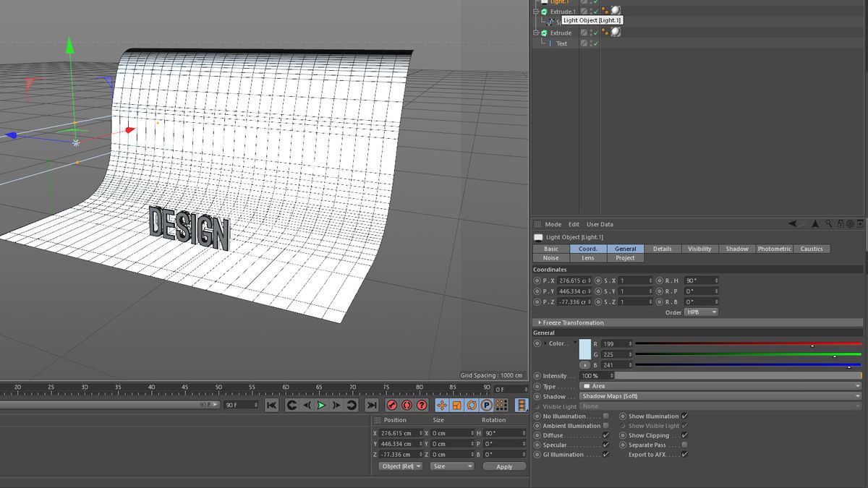Toggle the green enable checkmark on Extrude.1

(x=595, y=11)
